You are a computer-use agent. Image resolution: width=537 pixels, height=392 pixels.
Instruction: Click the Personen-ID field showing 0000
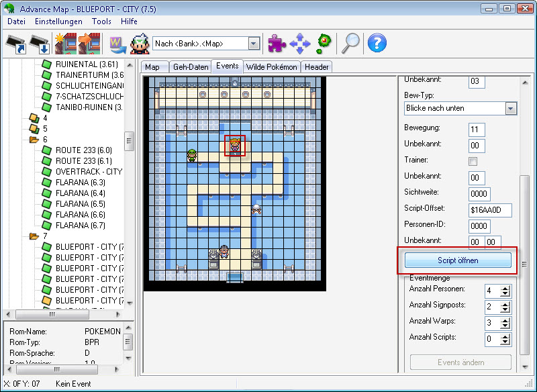(x=479, y=226)
